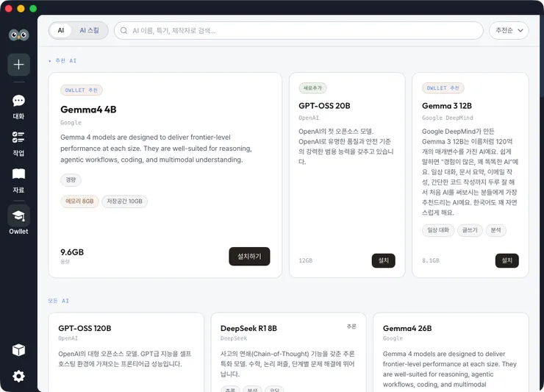Click the 추천 AI section heading

click(66, 61)
